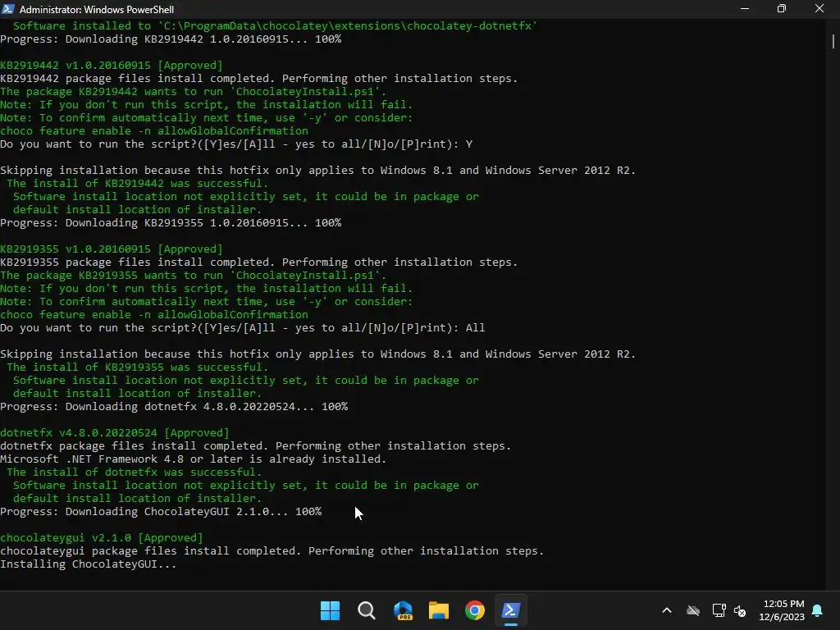The height and width of the screenshot is (630, 840).
Task: Show hidden system tray icons
Action: point(667,610)
